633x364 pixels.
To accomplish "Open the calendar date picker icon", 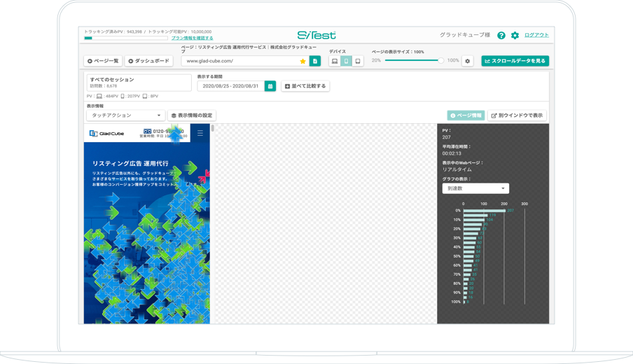I will [x=270, y=86].
